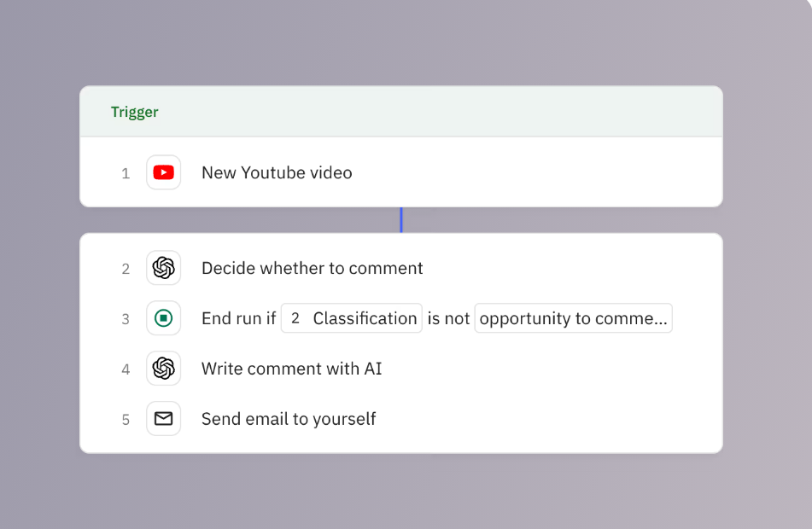
Task: Select the OpenAI icon beside Decide whether to comment
Action: click(x=163, y=268)
